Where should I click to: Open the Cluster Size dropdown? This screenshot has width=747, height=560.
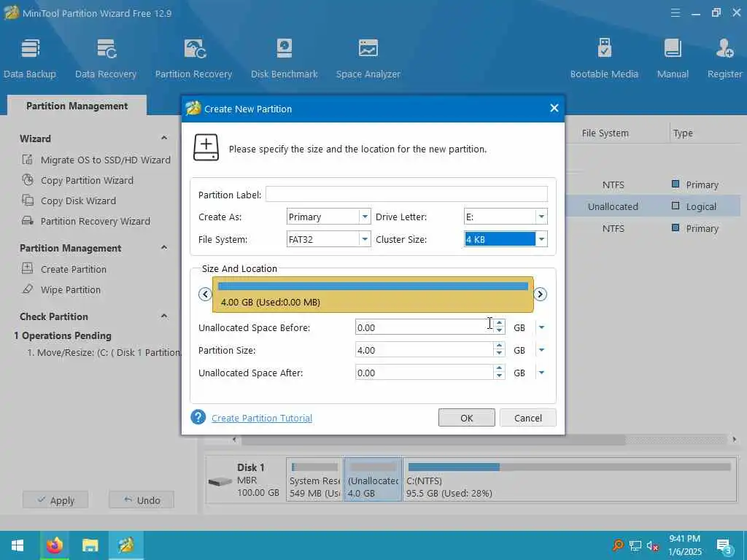point(541,239)
